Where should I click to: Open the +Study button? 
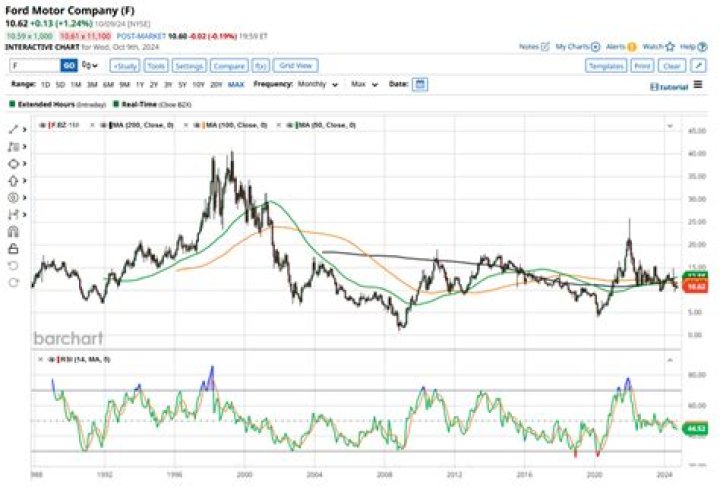point(125,66)
